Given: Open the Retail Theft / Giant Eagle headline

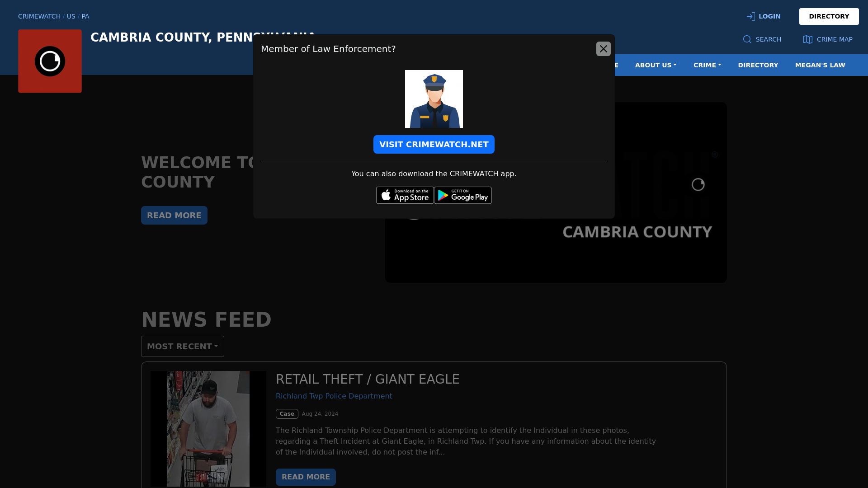Looking at the screenshot, I should [368, 379].
